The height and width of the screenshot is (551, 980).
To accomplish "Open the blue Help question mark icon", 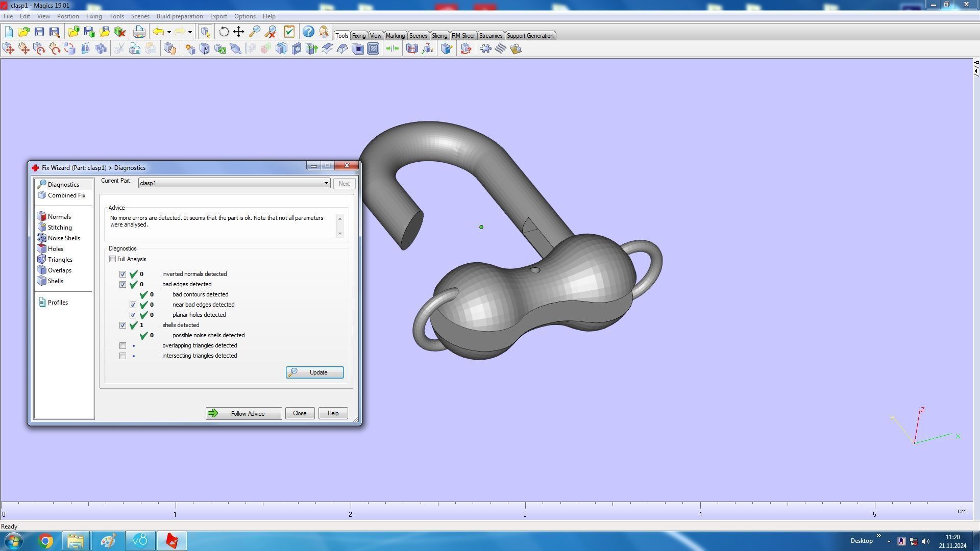I will tap(308, 32).
